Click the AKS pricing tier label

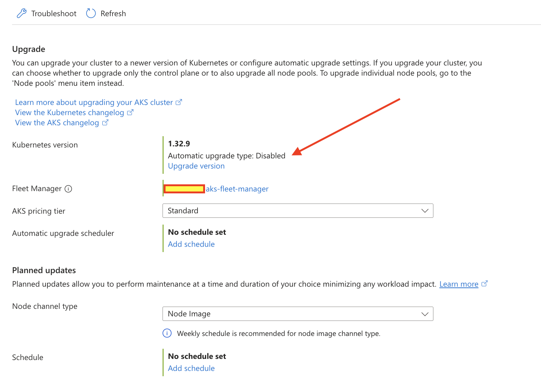(39, 211)
